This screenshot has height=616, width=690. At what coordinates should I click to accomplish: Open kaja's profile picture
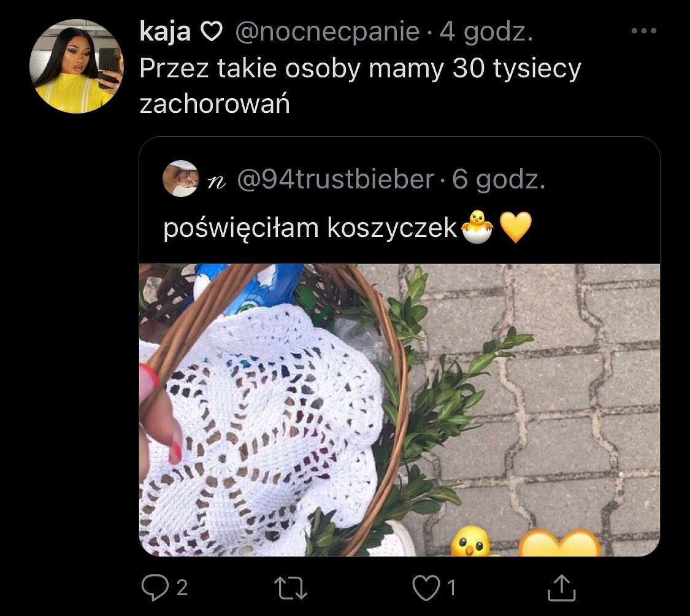pos(77,66)
